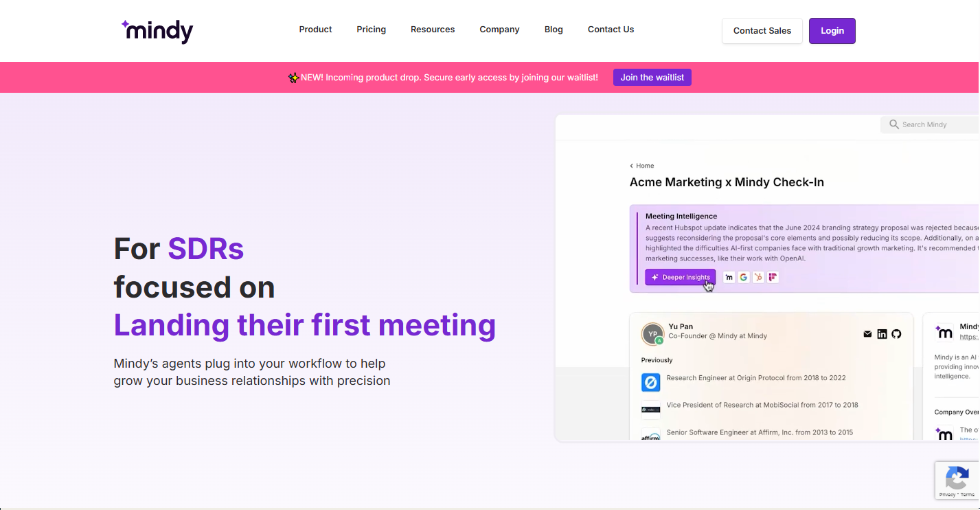Click the YP avatar circle
Image resolution: width=980 pixels, height=510 pixels.
pos(652,334)
